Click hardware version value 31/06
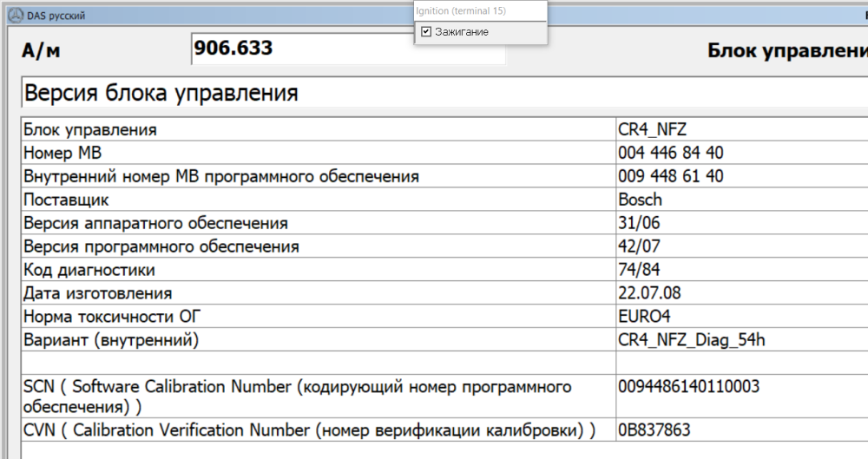This screenshot has height=459, width=868. (639, 224)
